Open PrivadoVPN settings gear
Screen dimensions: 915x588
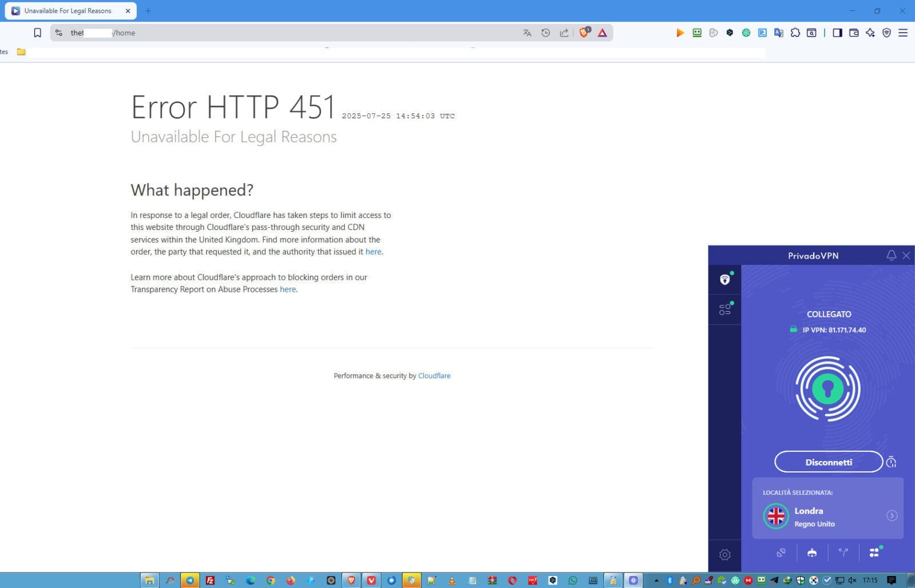pos(725,554)
